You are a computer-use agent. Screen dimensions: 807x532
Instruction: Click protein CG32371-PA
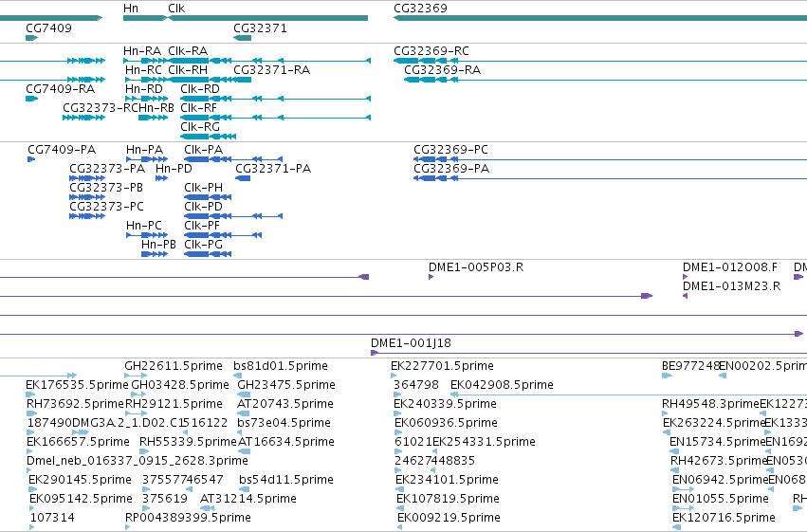273,169
